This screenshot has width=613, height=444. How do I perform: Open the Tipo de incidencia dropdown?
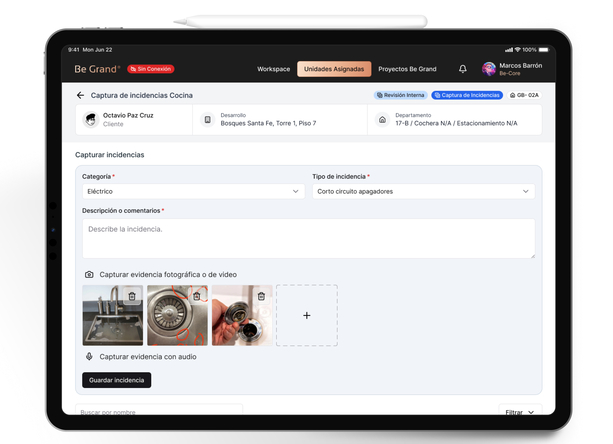(423, 191)
